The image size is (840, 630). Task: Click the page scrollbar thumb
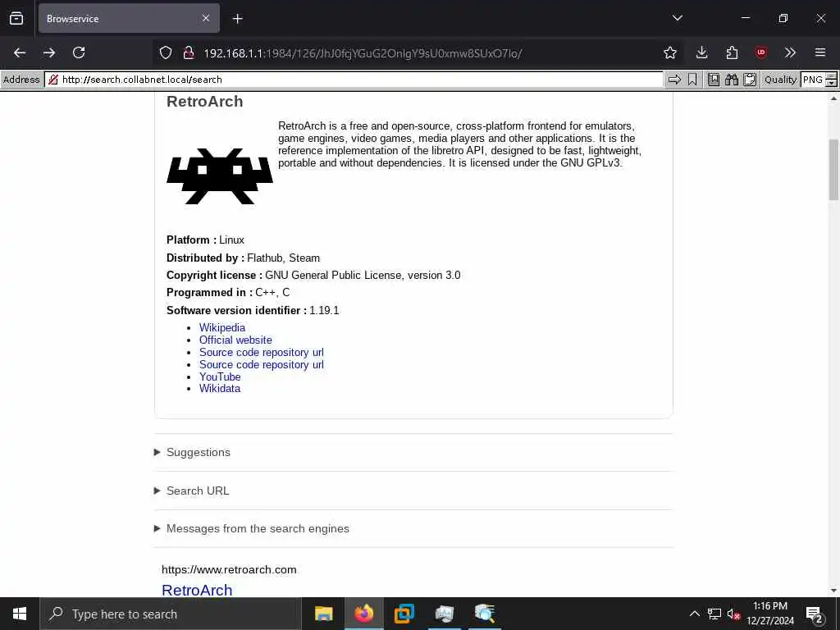coord(833,169)
